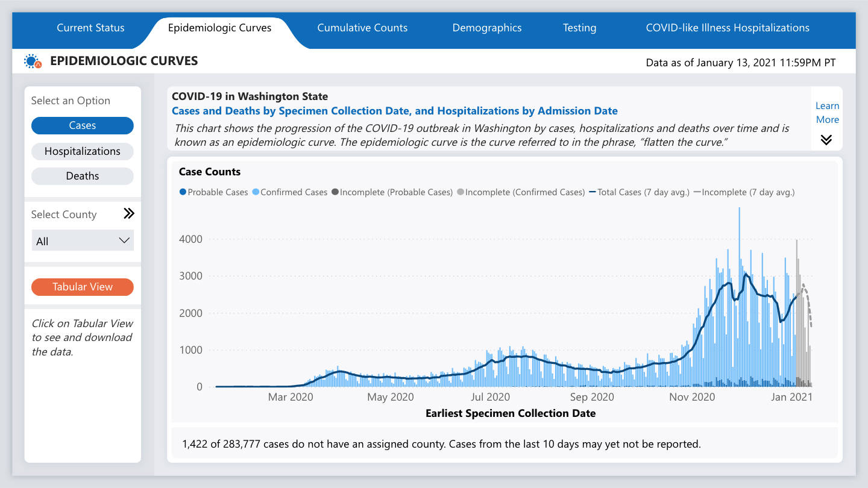
Task: Select the Testing tab
Action: [579, 28]
